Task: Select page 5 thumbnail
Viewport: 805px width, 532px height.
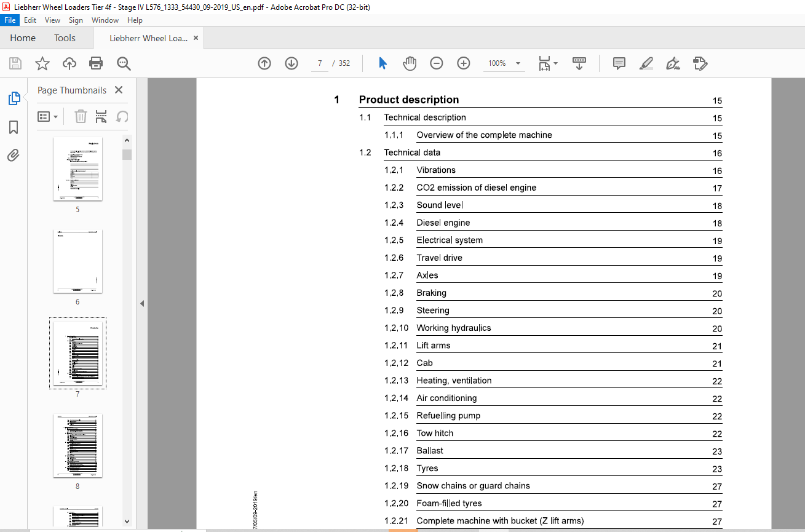Action: [x=77, y=169]
